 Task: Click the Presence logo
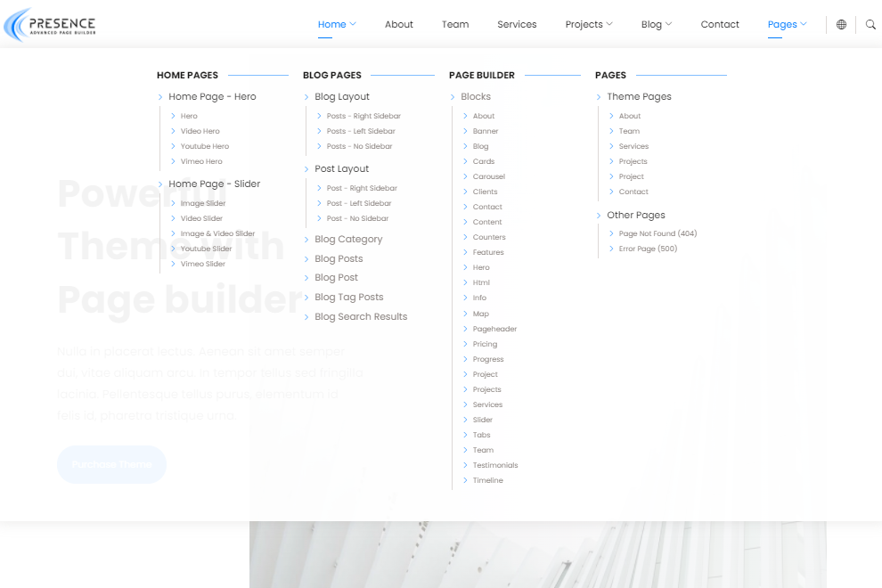(50, 25)
